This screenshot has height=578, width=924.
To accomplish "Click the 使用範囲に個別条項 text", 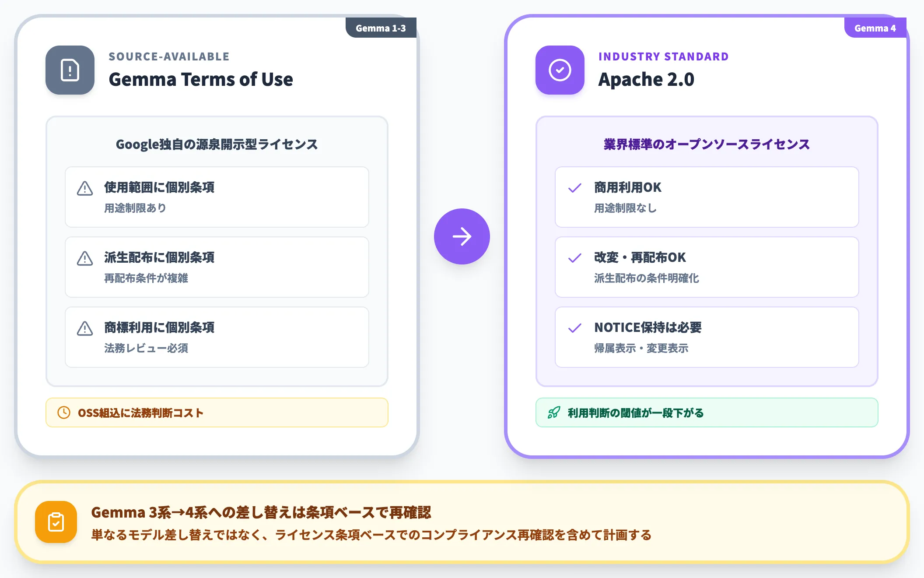I will (159, 187).
